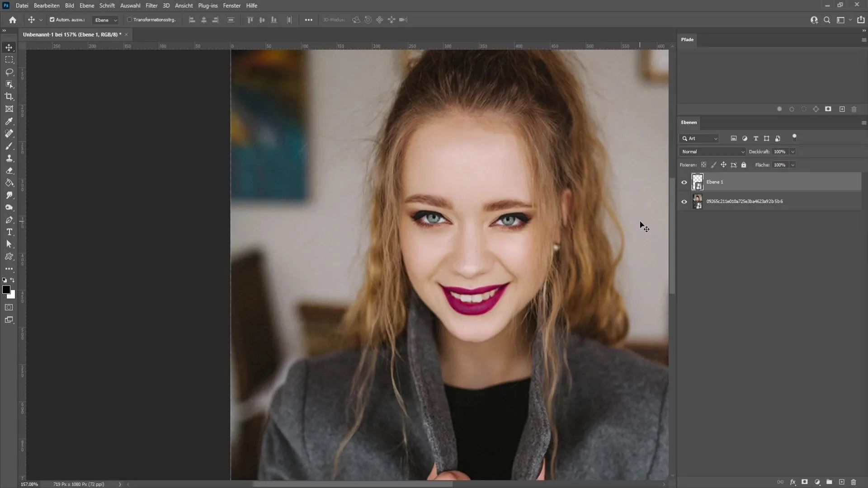868x488 pixels.
Task: Open the Ebene dropdown menu
Action: click(x=107, y=20)
